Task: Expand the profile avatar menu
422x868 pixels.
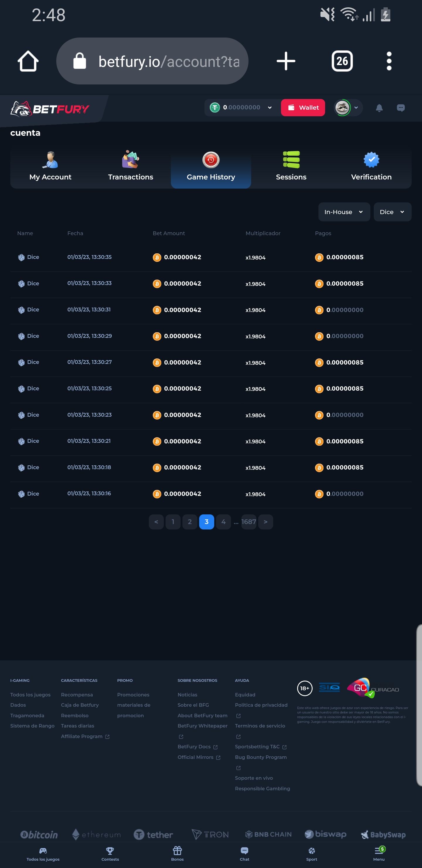Action: tap(348, 108)
